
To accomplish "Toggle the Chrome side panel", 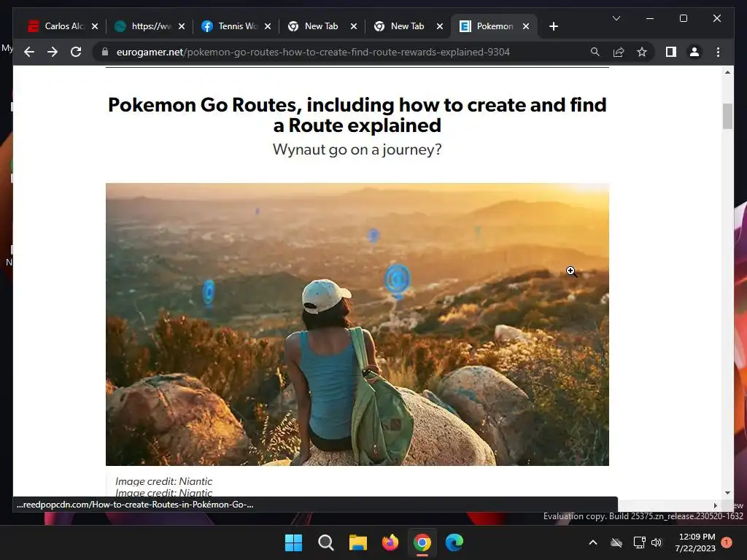I will 671,52.
